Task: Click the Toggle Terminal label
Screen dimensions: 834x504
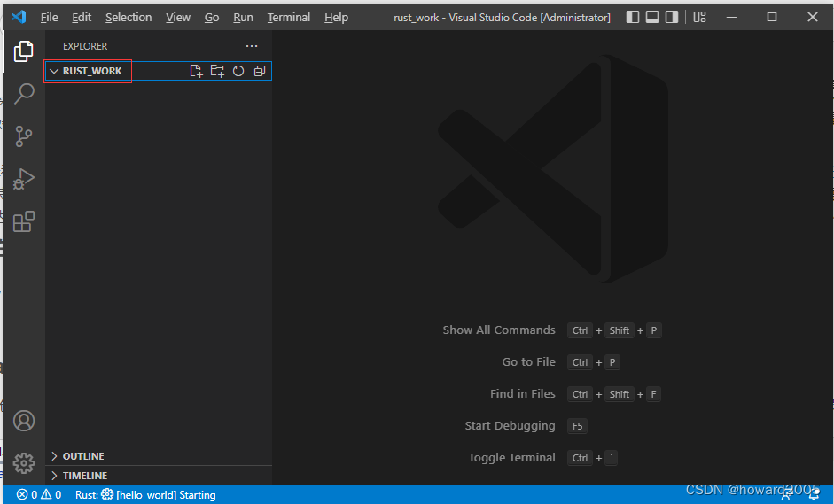Action: [511, 457]
